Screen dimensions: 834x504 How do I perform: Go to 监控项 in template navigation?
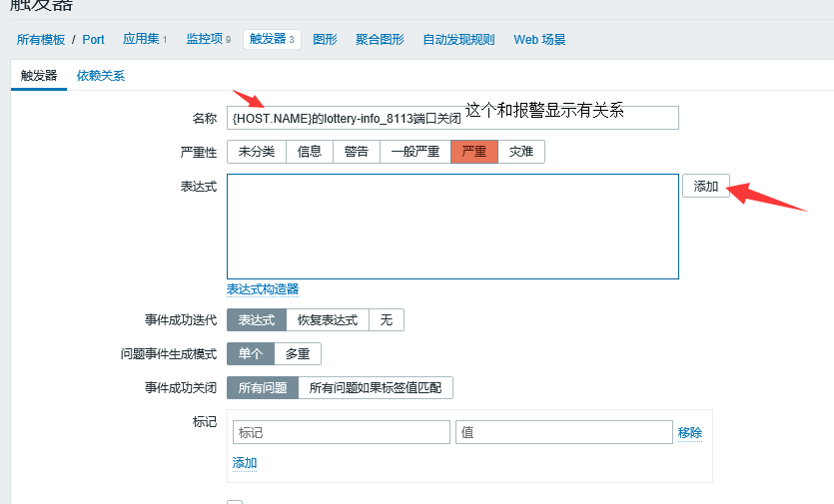(x=207, y=40)
